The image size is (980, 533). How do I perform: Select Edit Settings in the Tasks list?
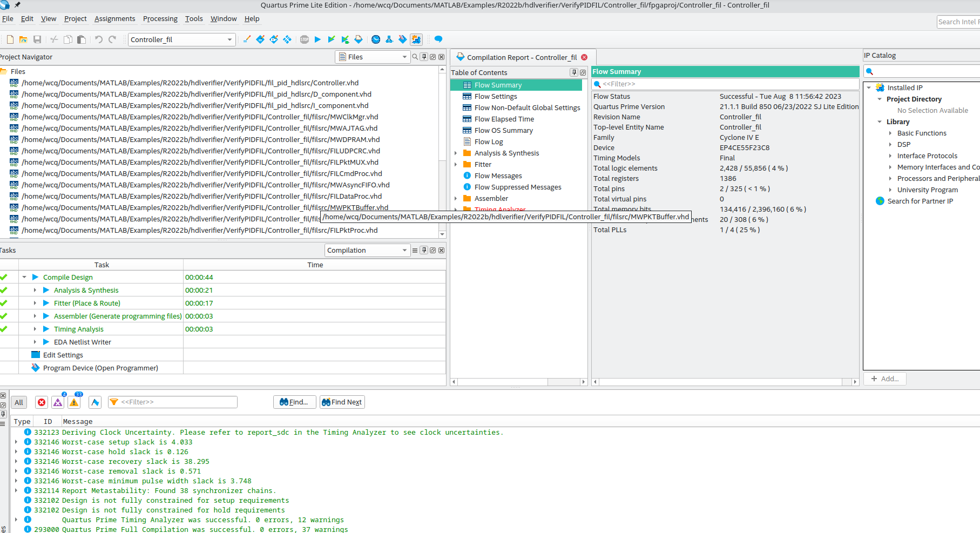tap(63, 355)
